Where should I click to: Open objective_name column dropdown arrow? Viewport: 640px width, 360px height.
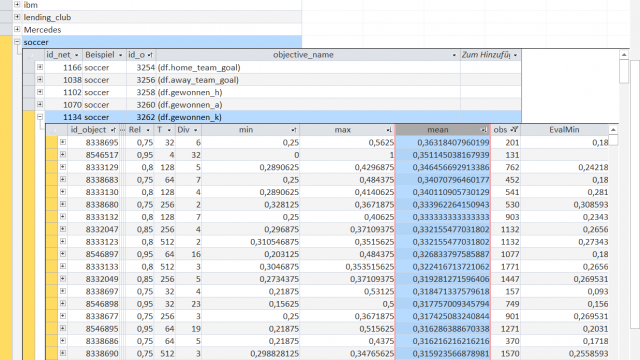(454, 55)
